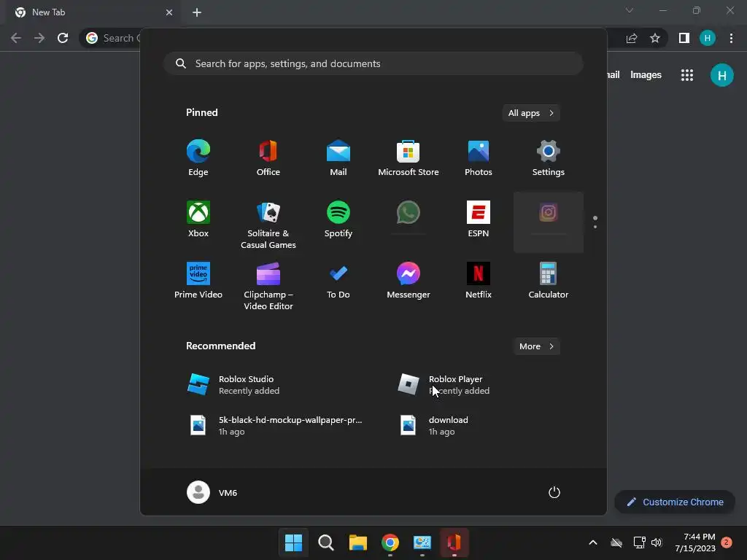747x560 pixels.
Task: Open the Google apps grid
Action: (687, 75)
